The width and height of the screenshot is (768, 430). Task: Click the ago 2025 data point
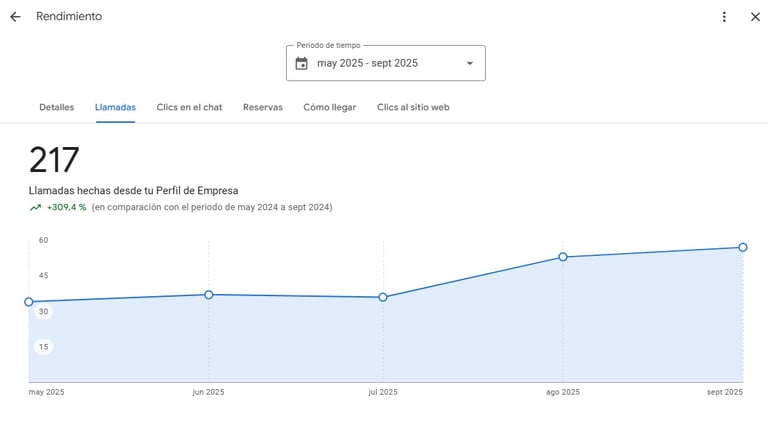tap(563, 257)
